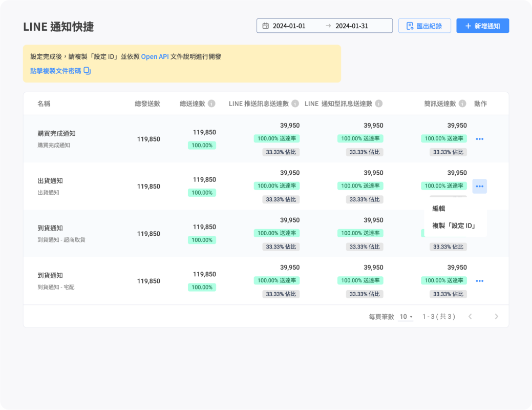Click info icon beside LINE 推送訊息送達數
Image resolution: width=532 pixels, height=410 pixels.
click(295, 104)
